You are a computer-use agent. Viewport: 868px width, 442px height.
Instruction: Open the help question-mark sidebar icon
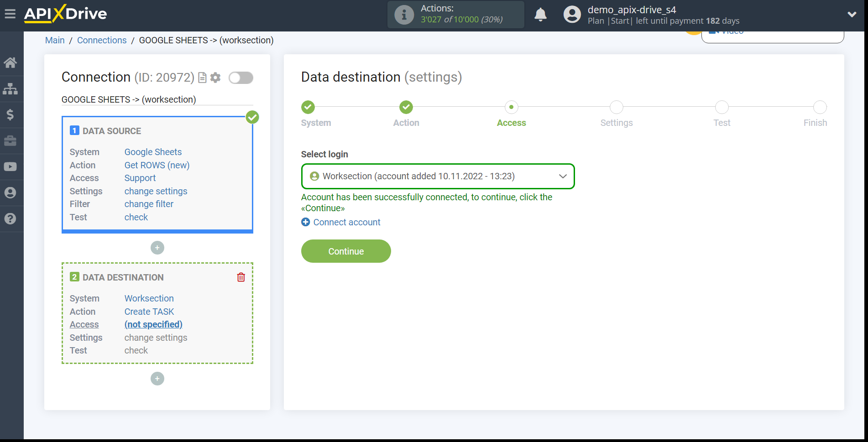point(10,218)
